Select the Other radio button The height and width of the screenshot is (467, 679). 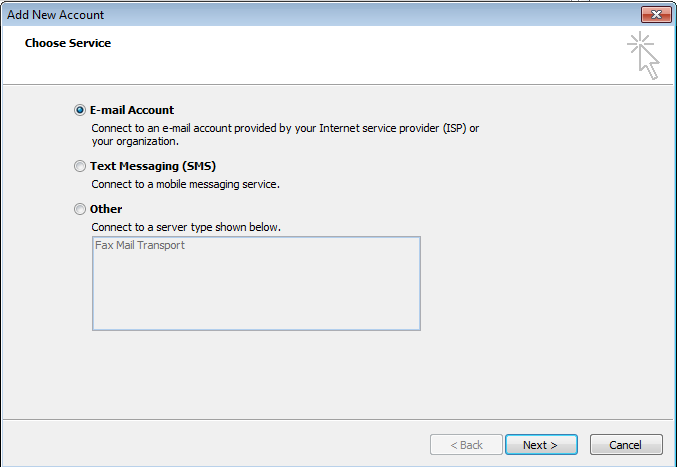coord(80,210)
